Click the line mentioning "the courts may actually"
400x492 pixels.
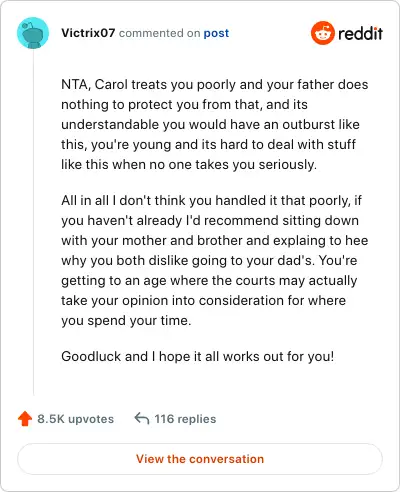pyautogui.click(x=209, y=281)
